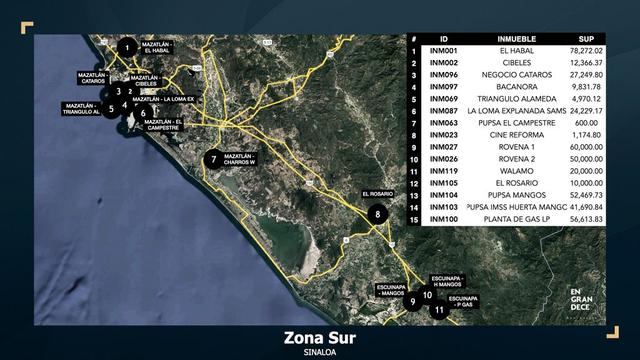
Task: Select the Cine Reforma row
Action: tap(507, 135)
